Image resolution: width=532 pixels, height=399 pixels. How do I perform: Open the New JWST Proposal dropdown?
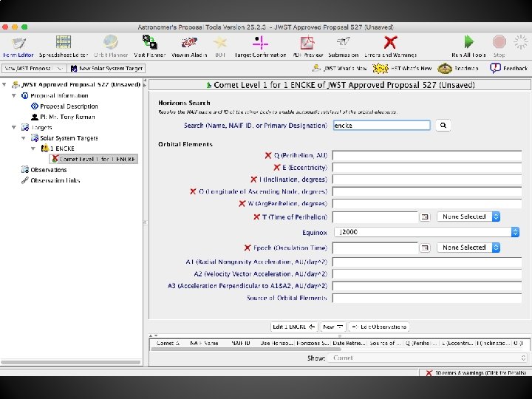[x=34, y=68]
